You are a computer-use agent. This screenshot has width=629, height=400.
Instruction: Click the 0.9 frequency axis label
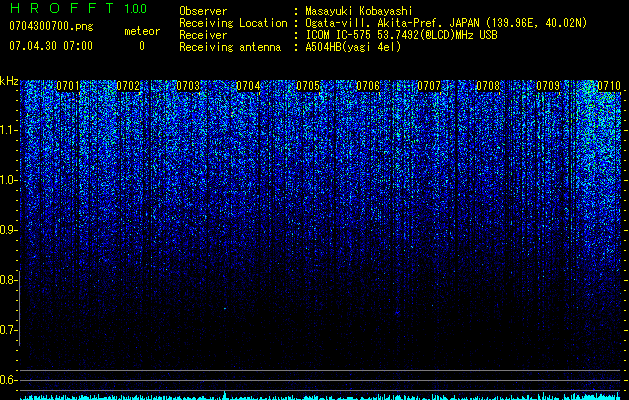pos(8,230)
